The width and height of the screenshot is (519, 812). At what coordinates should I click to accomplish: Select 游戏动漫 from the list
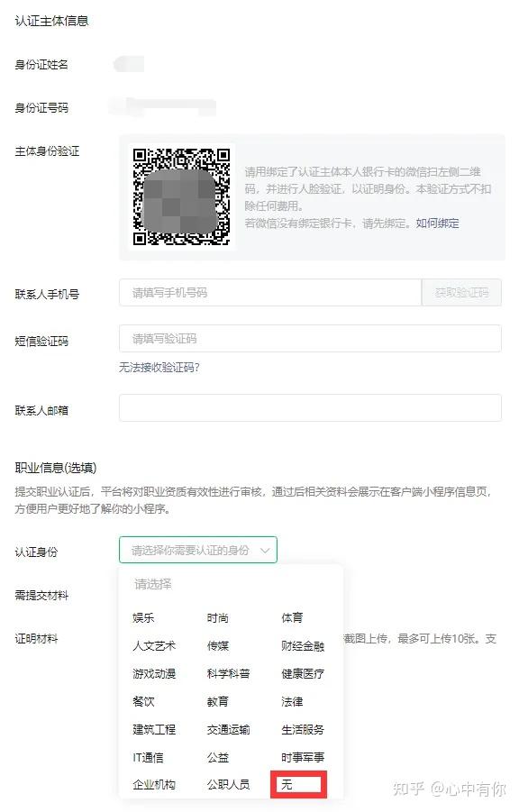coord(154,674)
